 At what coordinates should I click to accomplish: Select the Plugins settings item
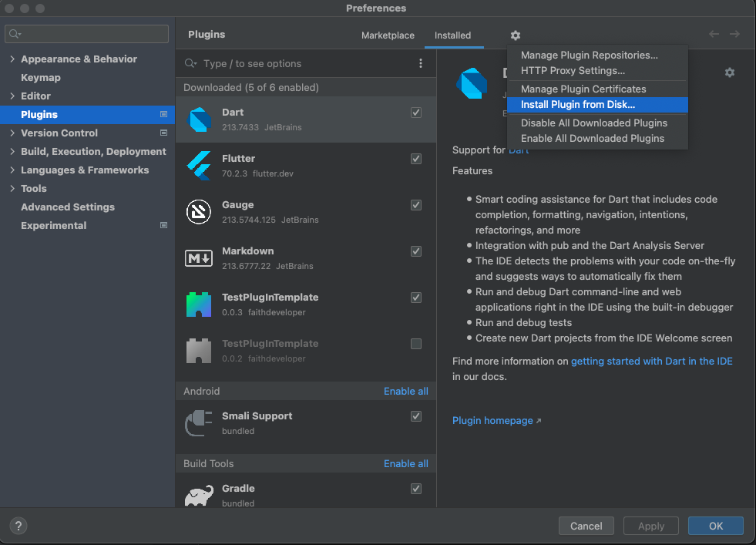[87, 114]
